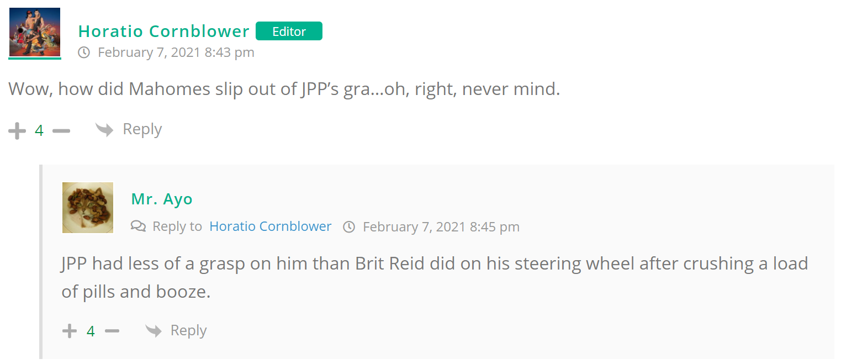Click vote count on Horatio's comment
The height and width of the screenshot is (364, 868).
pyautogui.click(x=39, y=130)
